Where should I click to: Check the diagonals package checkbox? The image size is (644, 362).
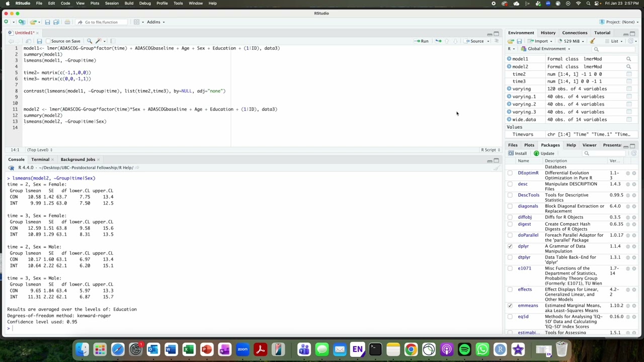(510, 207)
